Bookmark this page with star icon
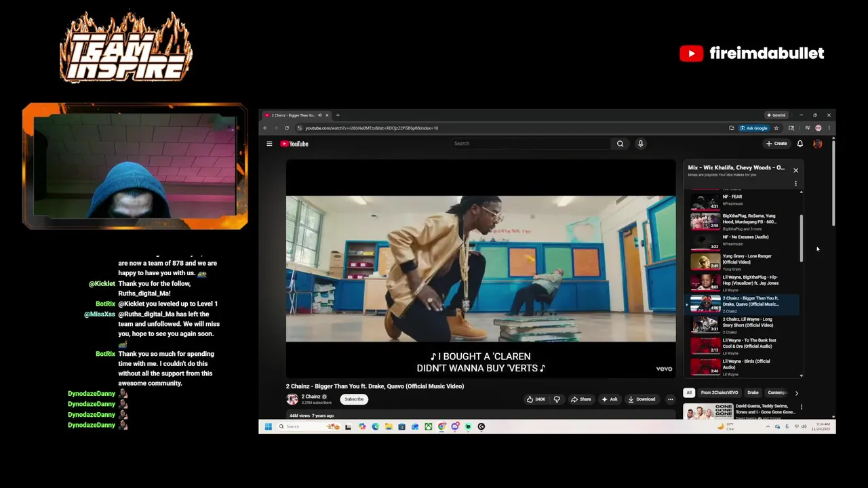Screen dimensions: 868x488 pos(776,128)
